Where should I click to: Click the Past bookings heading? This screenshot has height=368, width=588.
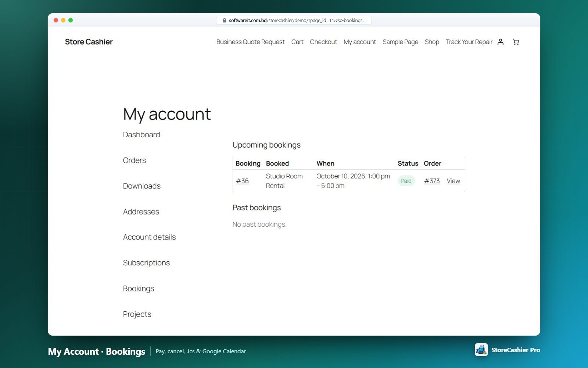pos(257,208)
